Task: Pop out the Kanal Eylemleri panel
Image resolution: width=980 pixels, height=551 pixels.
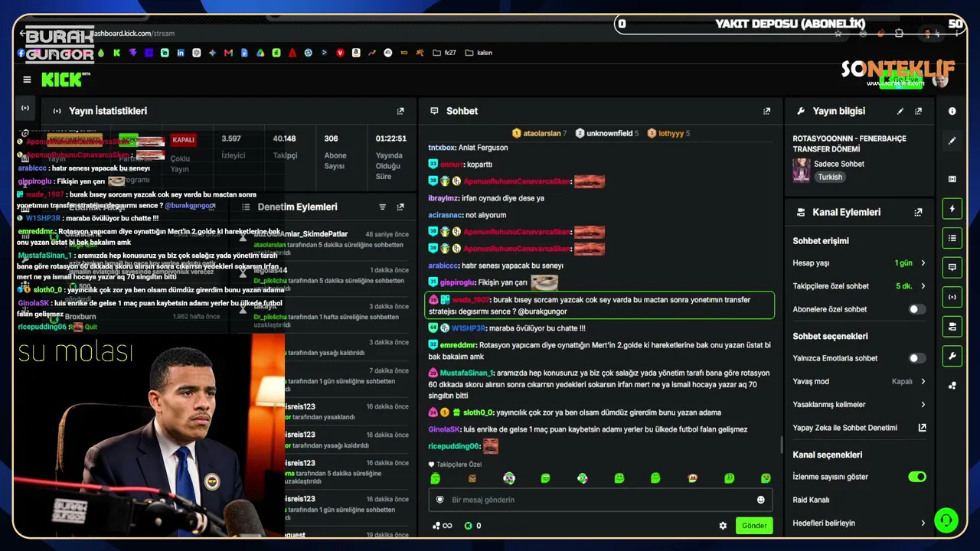Action: point(918,212)
